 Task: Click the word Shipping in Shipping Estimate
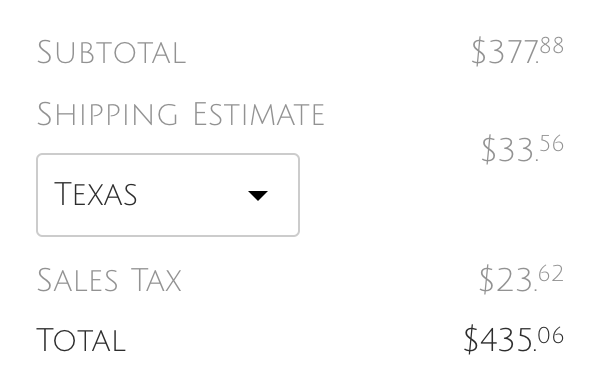[x=107, y=114]
